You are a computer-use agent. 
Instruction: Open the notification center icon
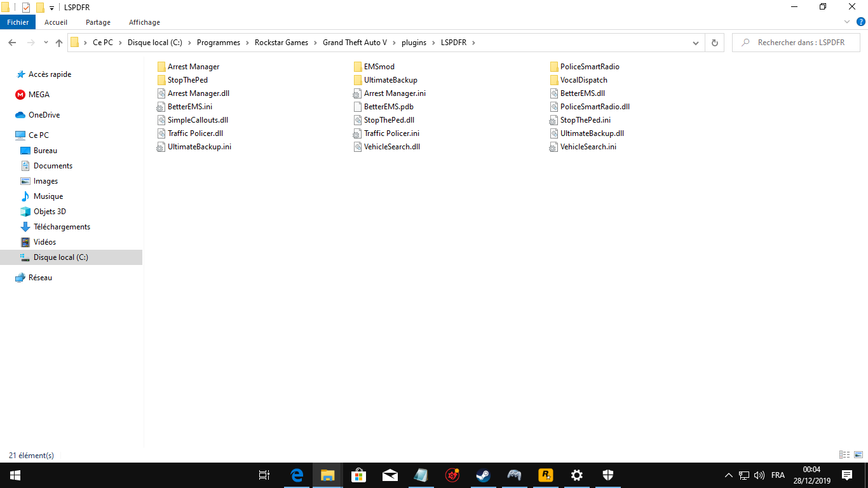coord(846,475)
